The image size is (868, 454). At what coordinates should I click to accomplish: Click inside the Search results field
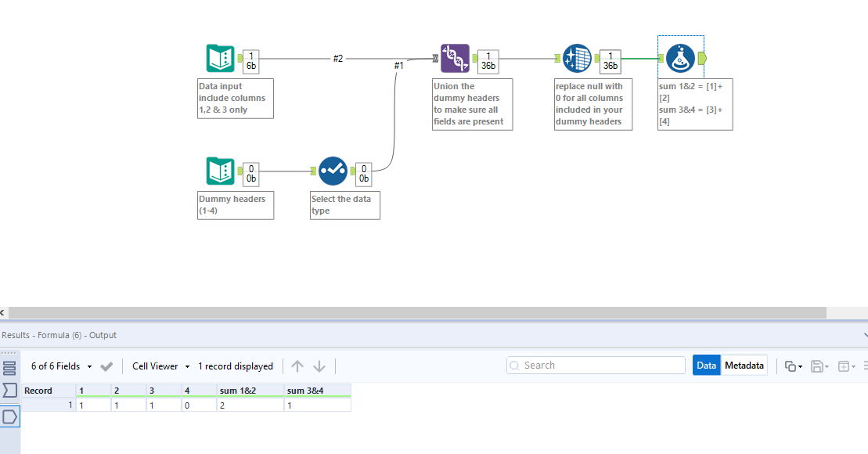[595, 365]
